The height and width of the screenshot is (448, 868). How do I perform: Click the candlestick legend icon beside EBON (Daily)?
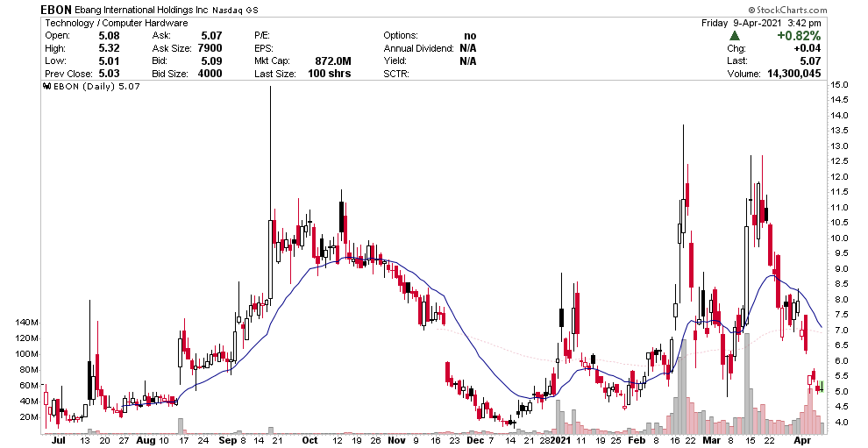pos(46,88)
